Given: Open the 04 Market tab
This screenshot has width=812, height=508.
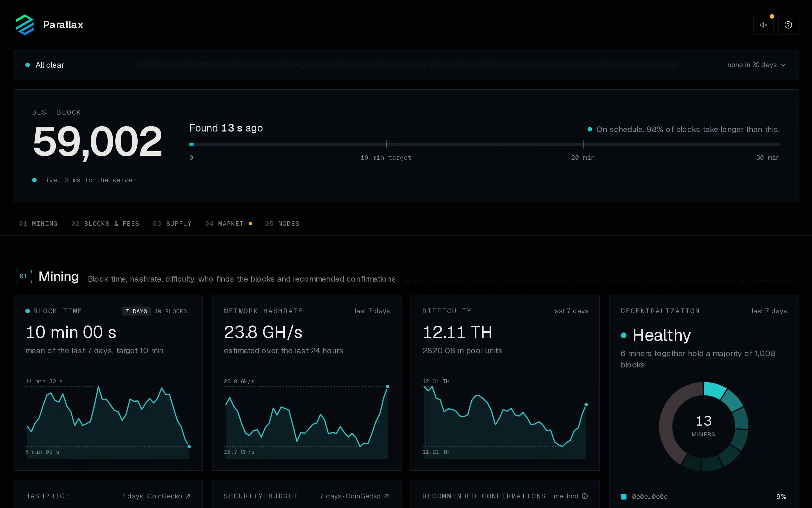Looking at the screenshot, I should 228,224.
